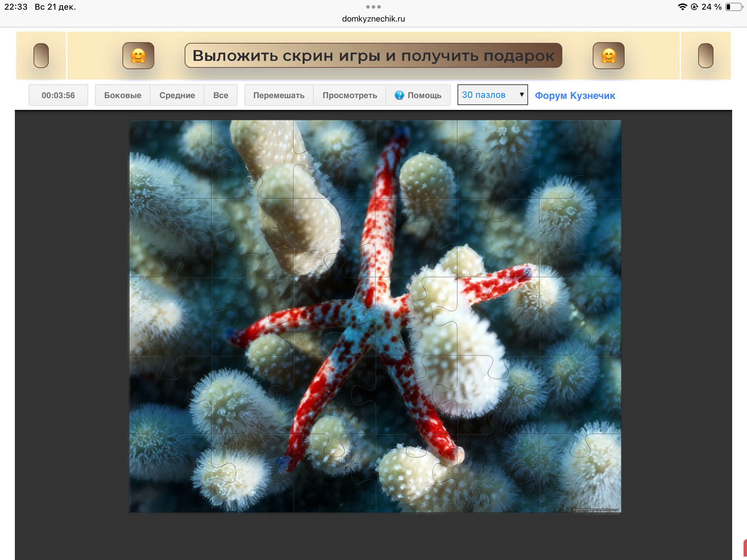Click the 00:03:56 timer display
Viewport: 747px width, 560px height.
58,95
